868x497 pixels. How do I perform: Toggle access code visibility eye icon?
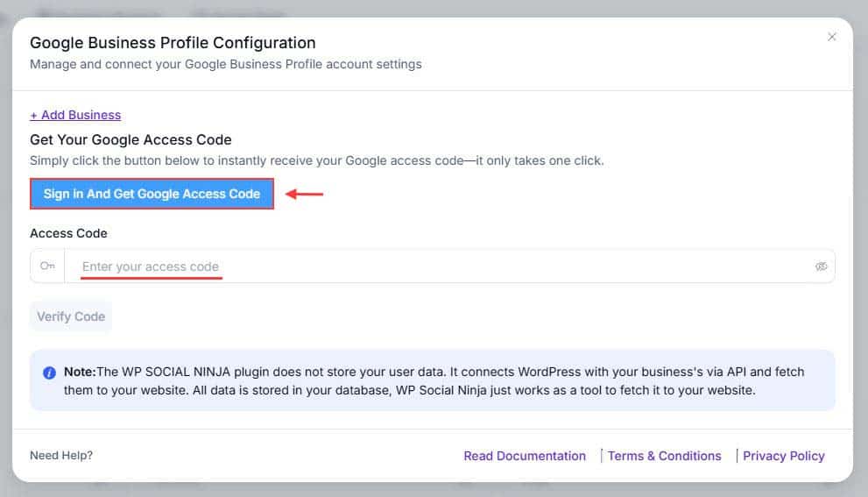tap(821, 266)
